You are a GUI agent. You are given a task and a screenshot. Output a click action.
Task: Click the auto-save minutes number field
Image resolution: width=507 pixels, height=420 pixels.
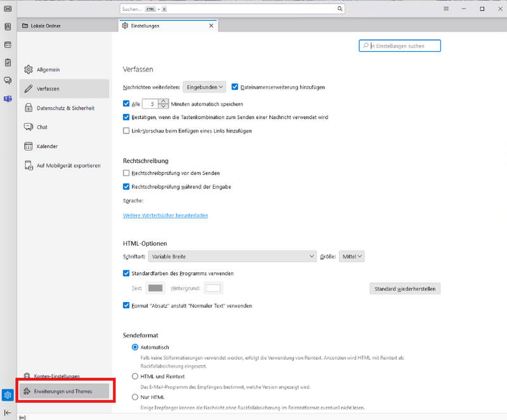(x=151, y=104)
